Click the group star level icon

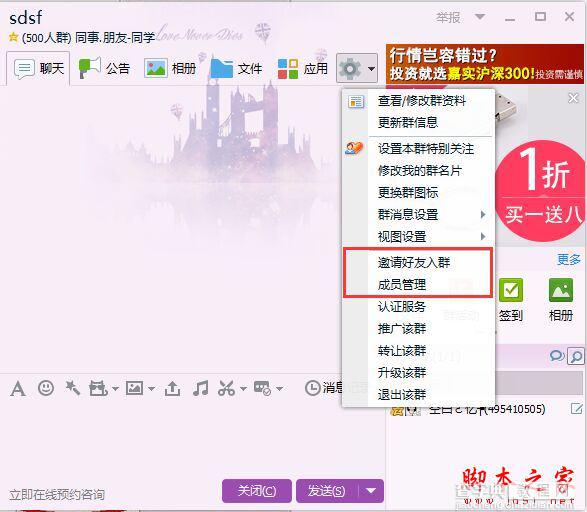pos(13,37)
